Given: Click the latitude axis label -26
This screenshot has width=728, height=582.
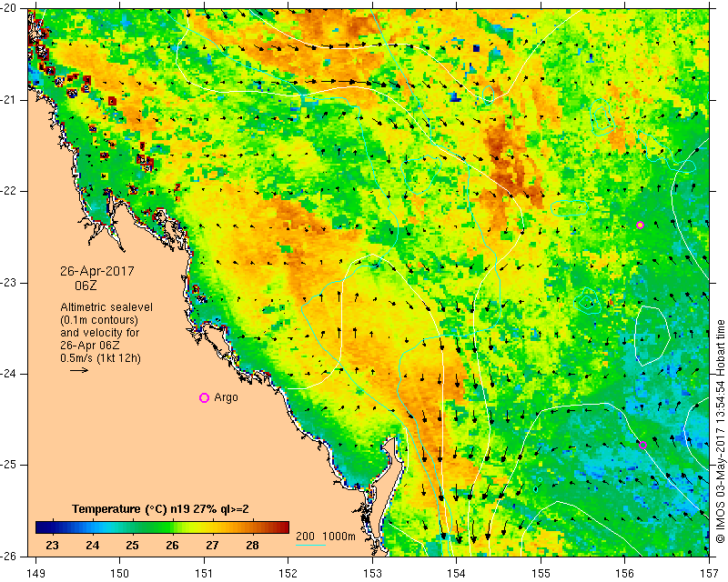Looking at the screenshot, I should tap(9, 556).
